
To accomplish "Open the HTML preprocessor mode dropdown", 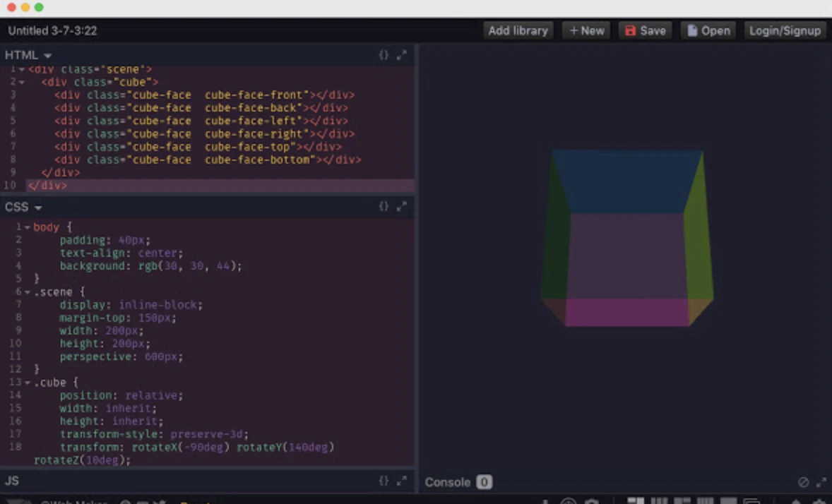I will tap(28, 55).
